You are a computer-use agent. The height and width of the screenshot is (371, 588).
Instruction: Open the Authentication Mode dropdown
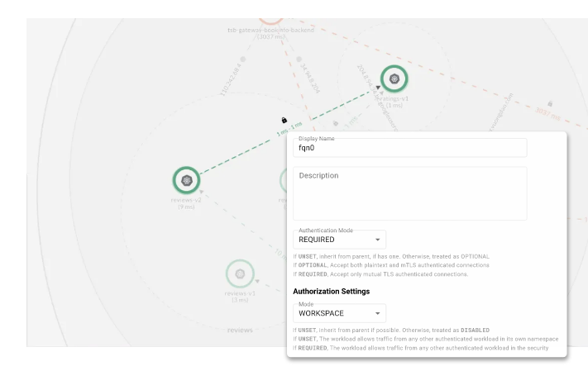pyautogui.click(x=339, y=240)
